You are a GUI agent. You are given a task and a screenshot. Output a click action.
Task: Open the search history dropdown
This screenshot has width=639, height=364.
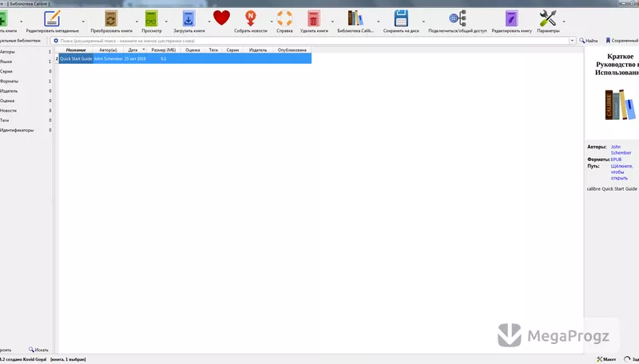click(572, 41)
